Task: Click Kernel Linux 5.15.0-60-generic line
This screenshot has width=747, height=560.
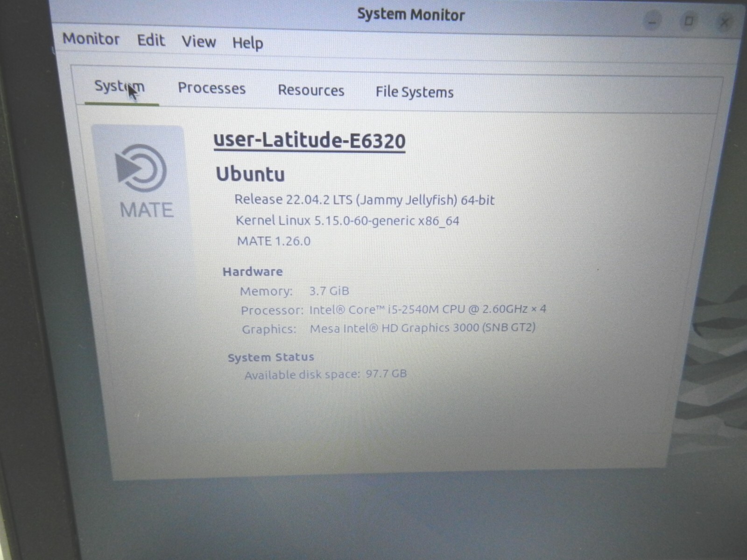Action: tap(347, 220)
